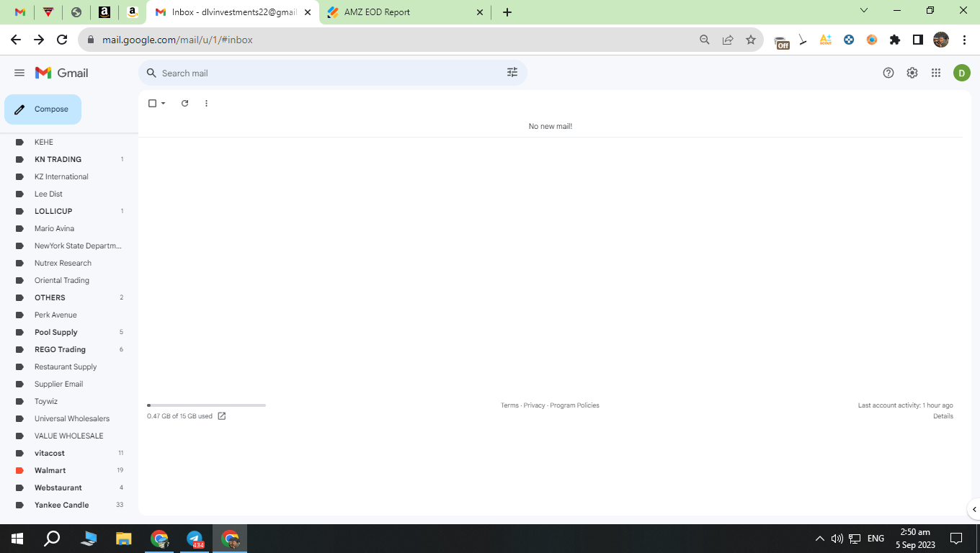Screen dimensions: 980x553
Task: Go back to the previous page
Action: pyautogui.click(x=16, y=40)
